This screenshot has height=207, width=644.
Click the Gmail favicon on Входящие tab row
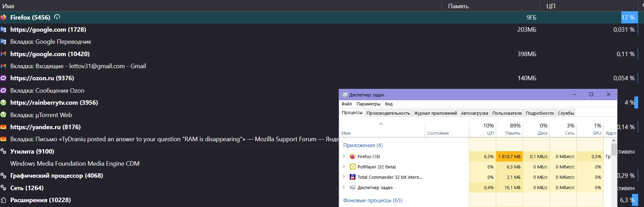[3, 66]
